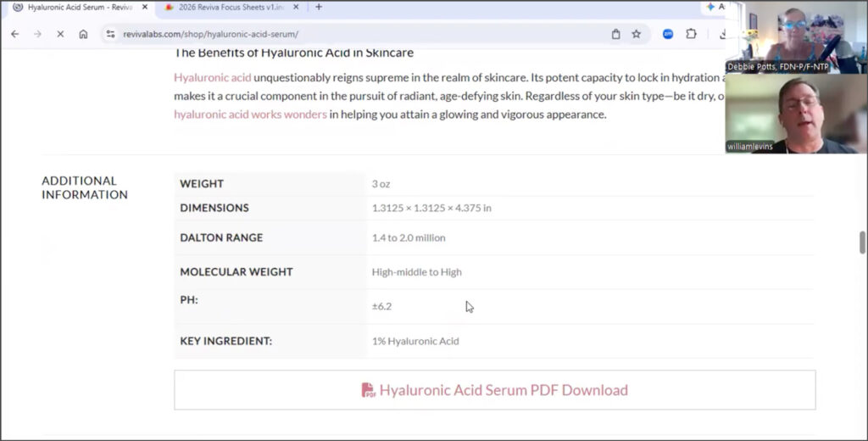Open the 'Hyaluronic acid' pink link

click(x=213, y=77)
